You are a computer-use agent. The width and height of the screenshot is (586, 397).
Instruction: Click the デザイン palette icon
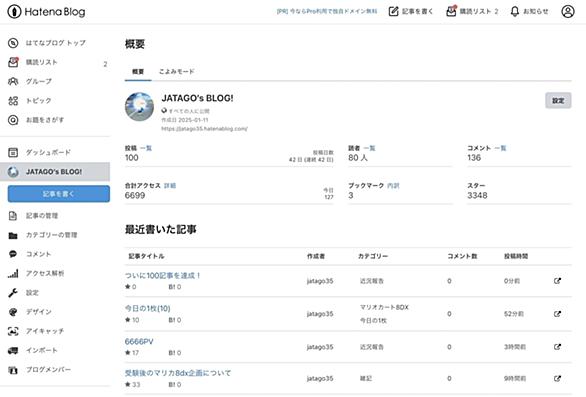click(13, 312)
